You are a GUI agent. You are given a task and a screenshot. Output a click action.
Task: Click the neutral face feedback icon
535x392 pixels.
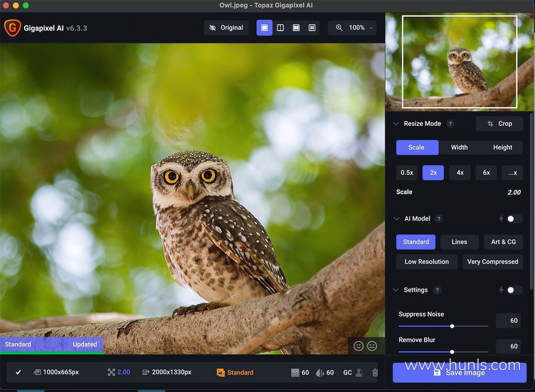tap(372, 346)
